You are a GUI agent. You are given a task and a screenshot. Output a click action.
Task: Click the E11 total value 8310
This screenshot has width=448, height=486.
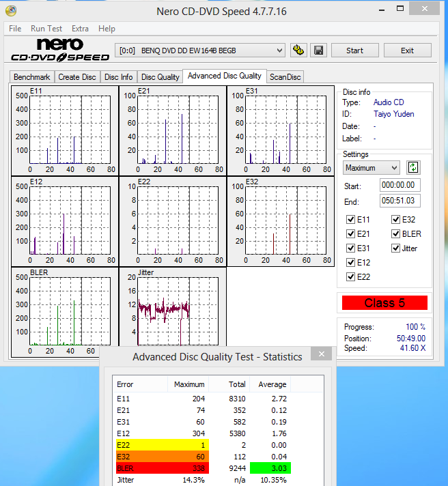(237, 399)
